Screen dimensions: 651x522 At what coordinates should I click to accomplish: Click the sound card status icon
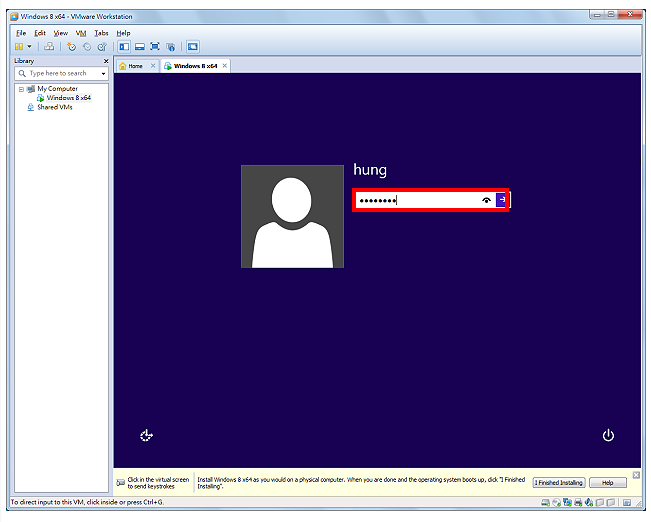[589, 502]
